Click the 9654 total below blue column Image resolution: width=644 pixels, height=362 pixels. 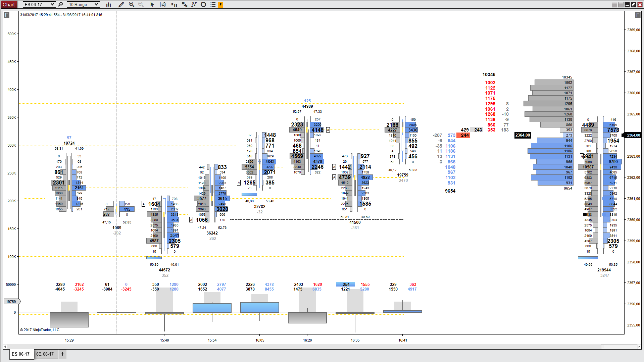450,191
